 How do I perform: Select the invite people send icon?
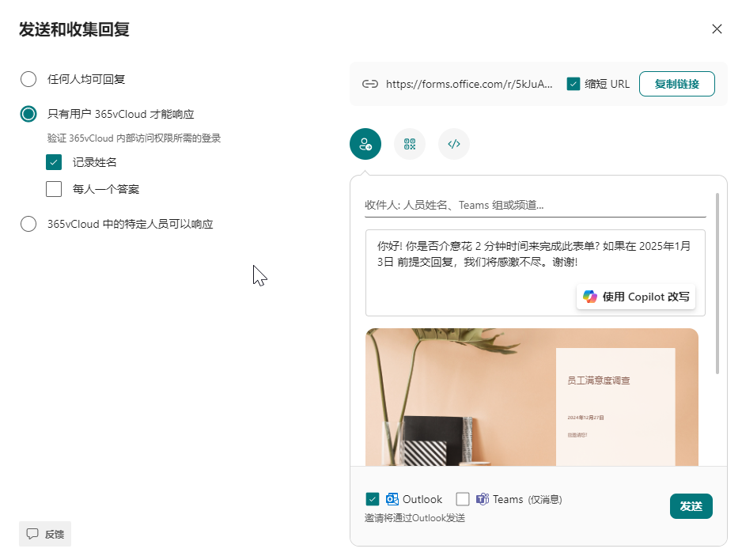coord(365,144)
